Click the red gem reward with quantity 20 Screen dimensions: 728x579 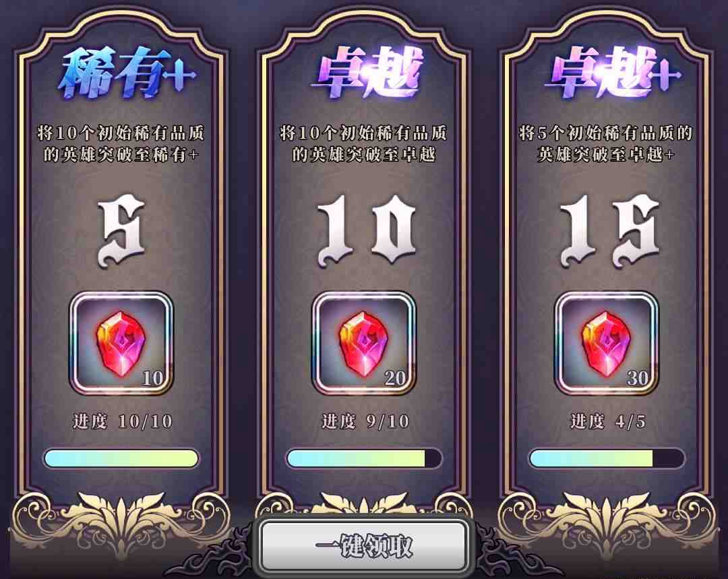[364, 344]
